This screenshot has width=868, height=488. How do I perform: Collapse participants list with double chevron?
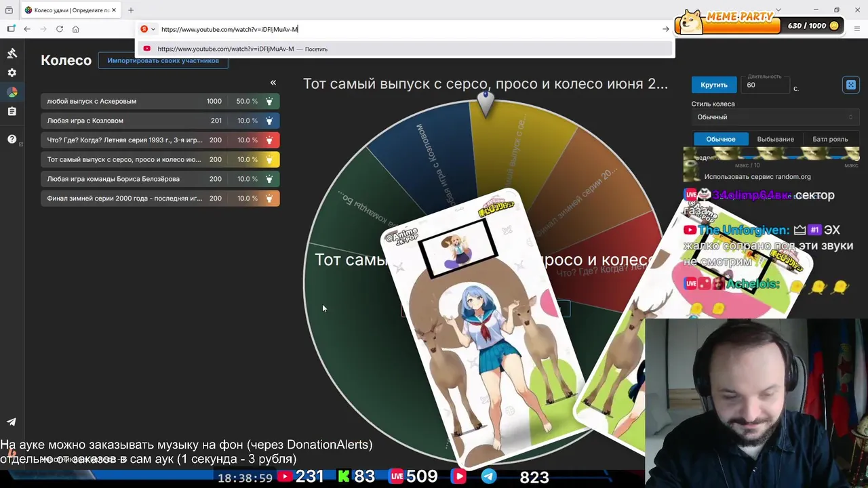(x=273, y=83)
